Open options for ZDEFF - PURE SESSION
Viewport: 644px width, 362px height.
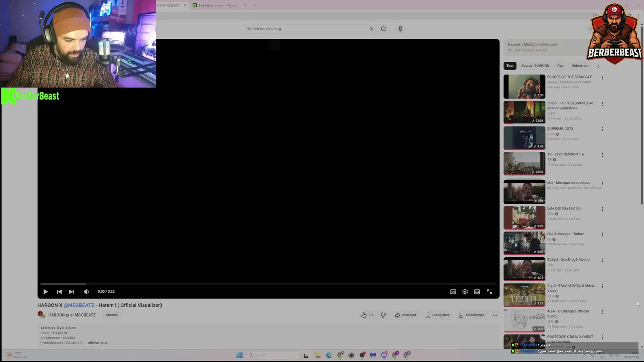(602, 104)
